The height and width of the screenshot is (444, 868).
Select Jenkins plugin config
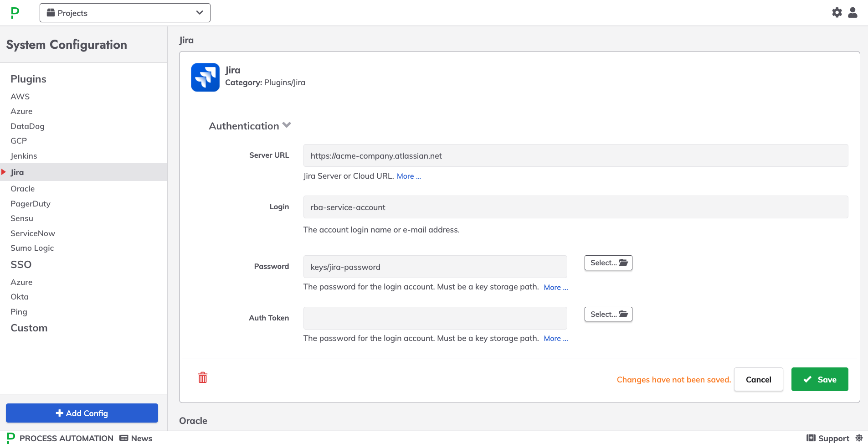pos(24,156)
